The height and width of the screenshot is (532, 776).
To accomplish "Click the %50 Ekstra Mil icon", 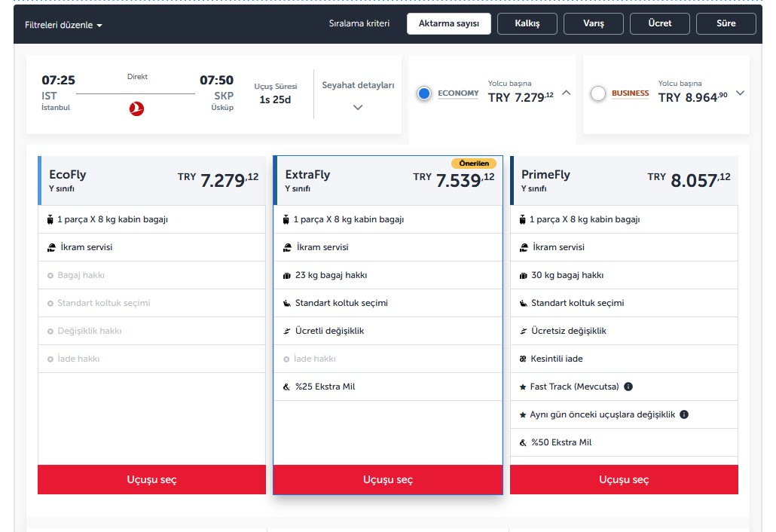I will pos(523,442).
